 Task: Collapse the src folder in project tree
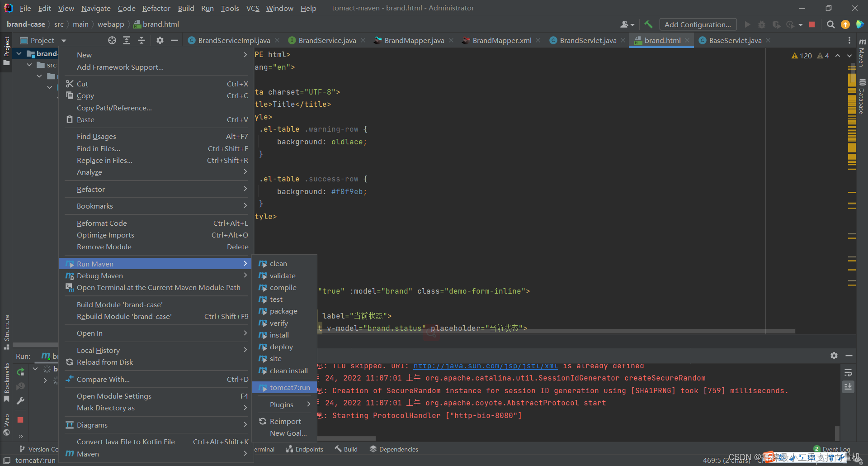coord(29,65)
